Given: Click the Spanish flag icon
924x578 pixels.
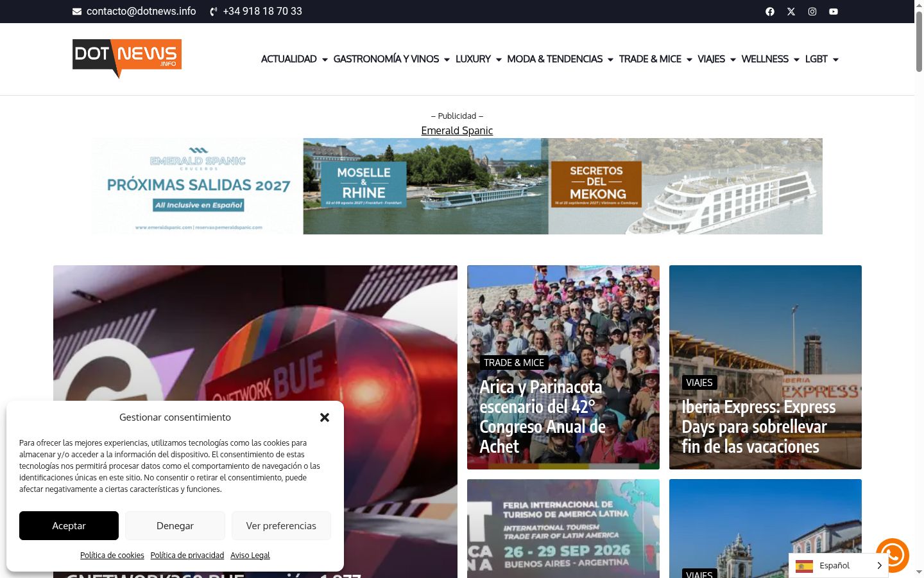Looking at the screenshot, I should coord(804,566).
